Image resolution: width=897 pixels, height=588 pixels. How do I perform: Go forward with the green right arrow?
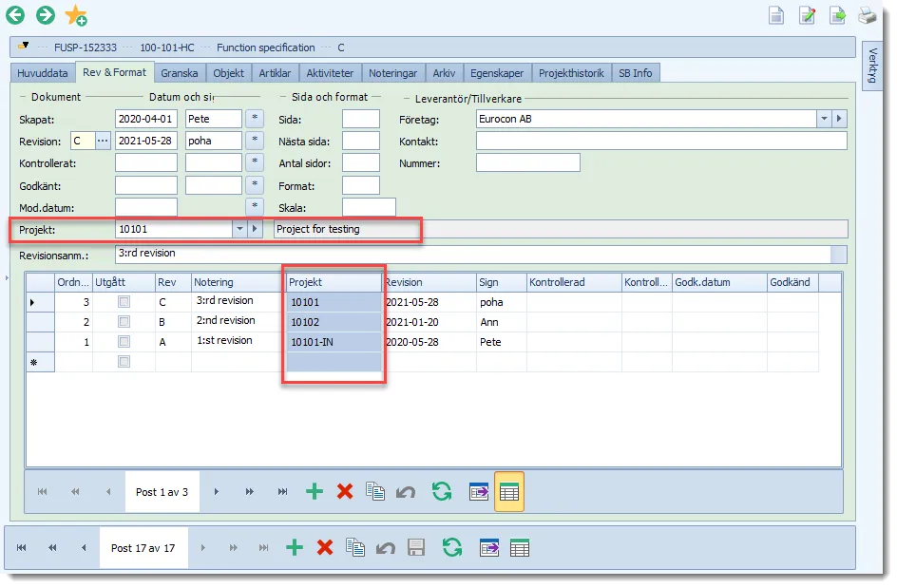click(x=46, y=15)
